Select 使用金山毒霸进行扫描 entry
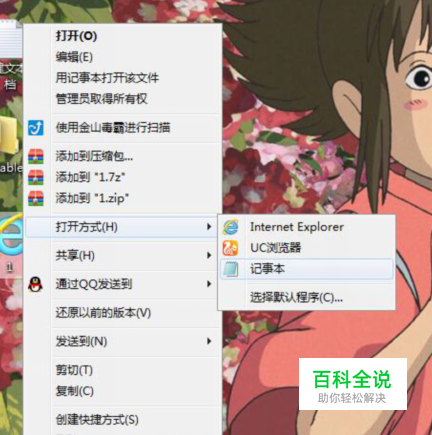The image size is (432, 435). point(123,128)
